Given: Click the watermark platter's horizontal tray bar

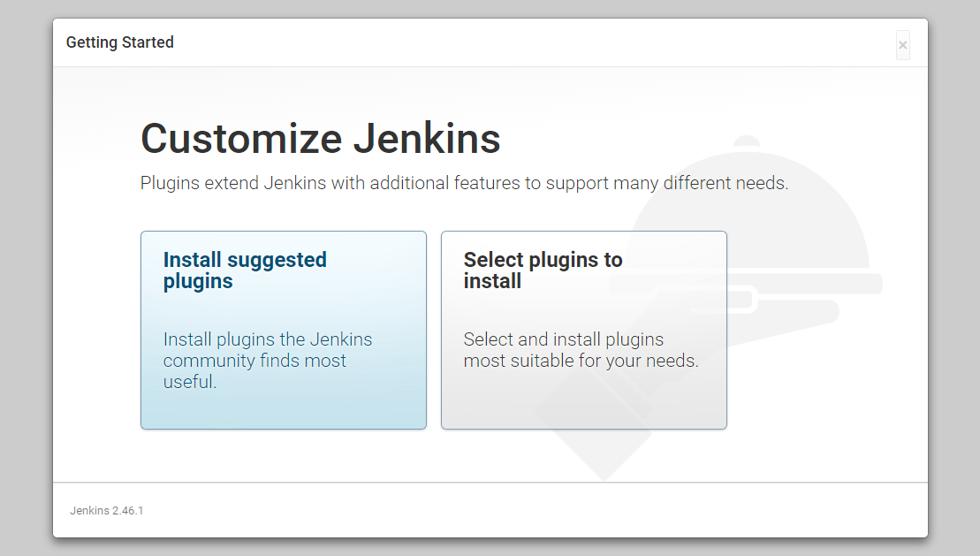Looking at the screenshot, I should (x=806, y=284).
